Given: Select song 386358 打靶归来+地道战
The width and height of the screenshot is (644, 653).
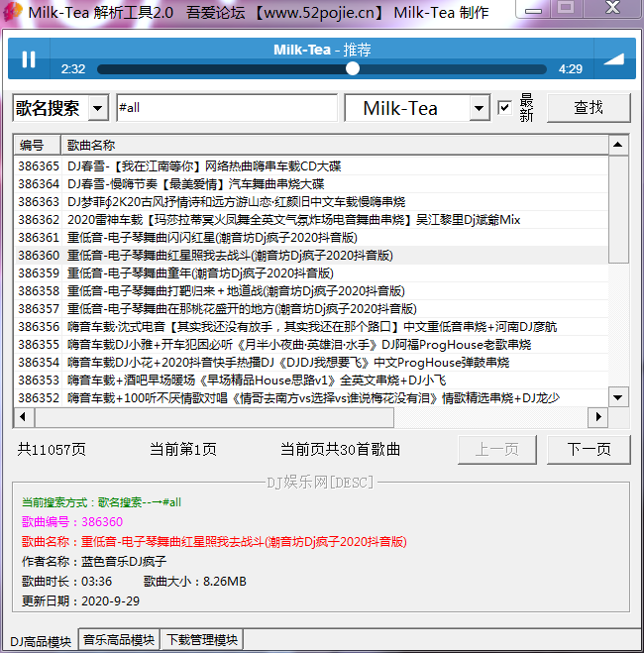Looking at the screenshot, I should point(311,291).
